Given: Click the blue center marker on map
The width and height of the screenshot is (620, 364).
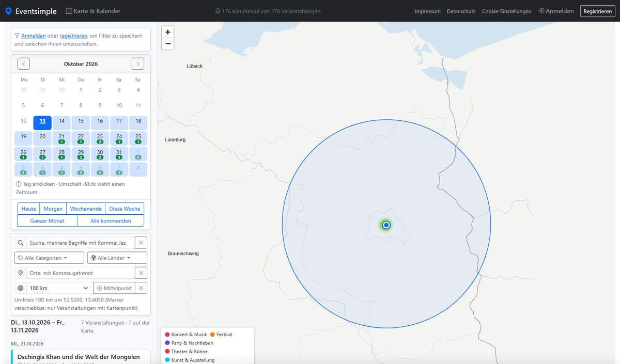Looking at the screenshot, I should (x=386, y=225).
